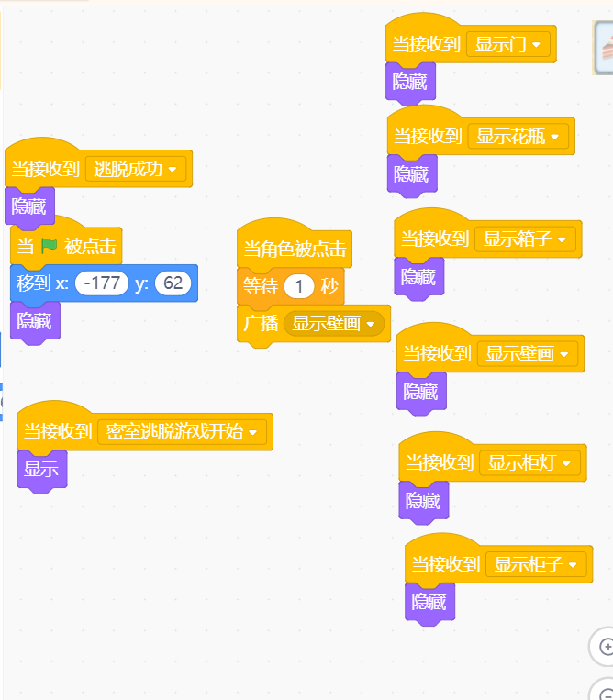Open the broadcast 显示壁画 dropdown
Viewport: 613px width, 700px height.
(334, 323)
